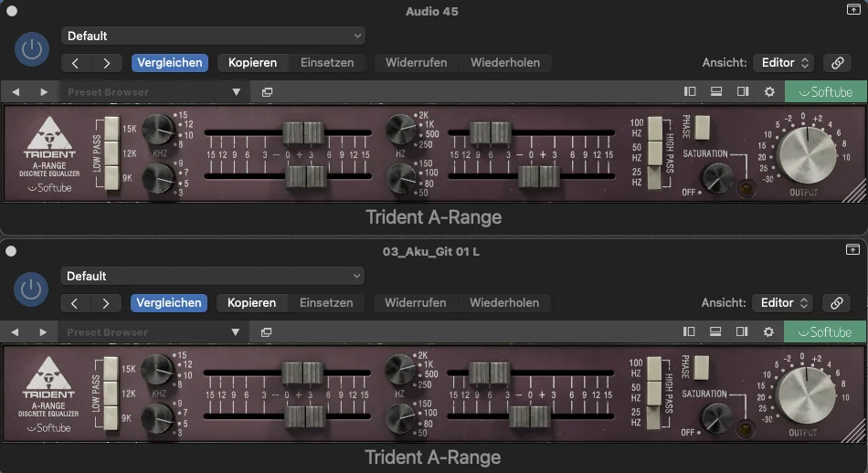The width and height of the screenshot is (868, 473).
Task: Click the expand window icon in 03_Aku_Git 01 L title bar
Action: click(x=853, y=249)
